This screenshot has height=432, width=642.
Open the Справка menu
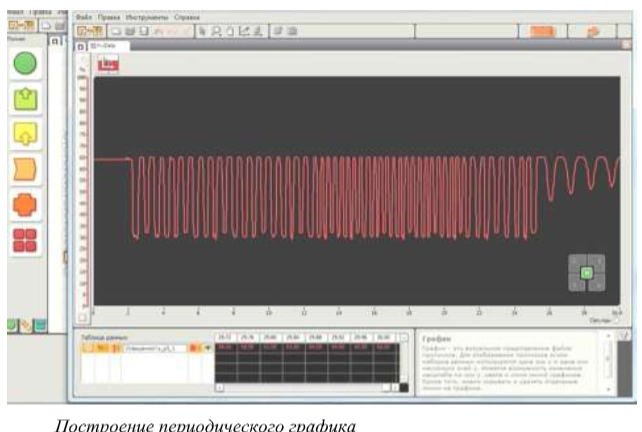tap(187, 18)
